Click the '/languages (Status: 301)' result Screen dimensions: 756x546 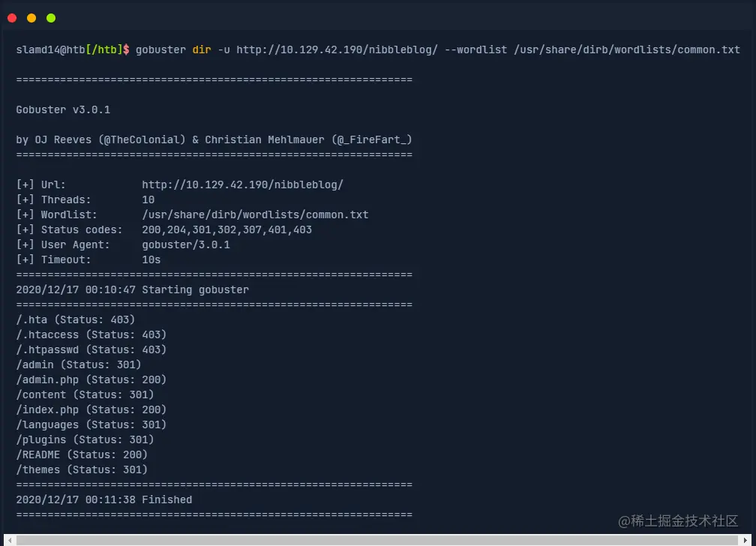pos(91,424)
